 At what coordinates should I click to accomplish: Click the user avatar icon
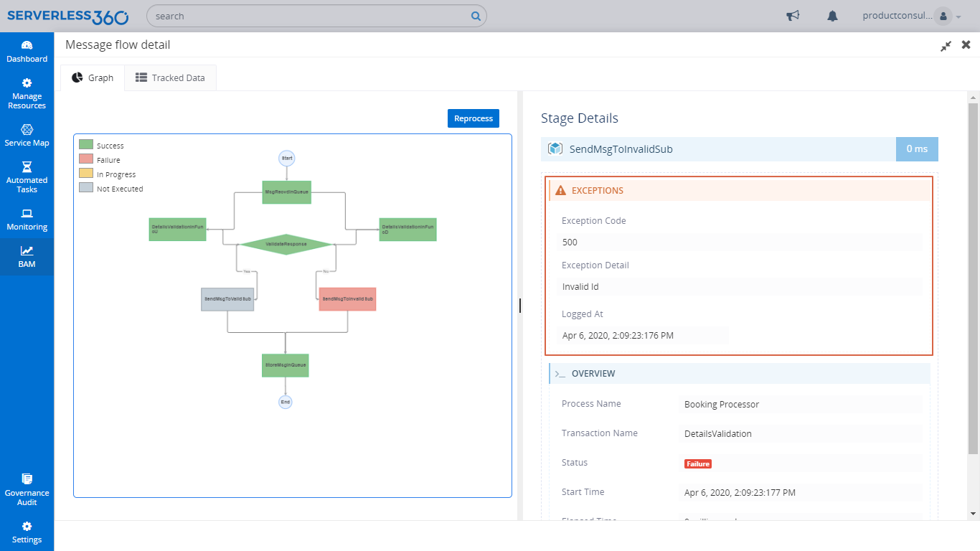click(x=943, y=16)
